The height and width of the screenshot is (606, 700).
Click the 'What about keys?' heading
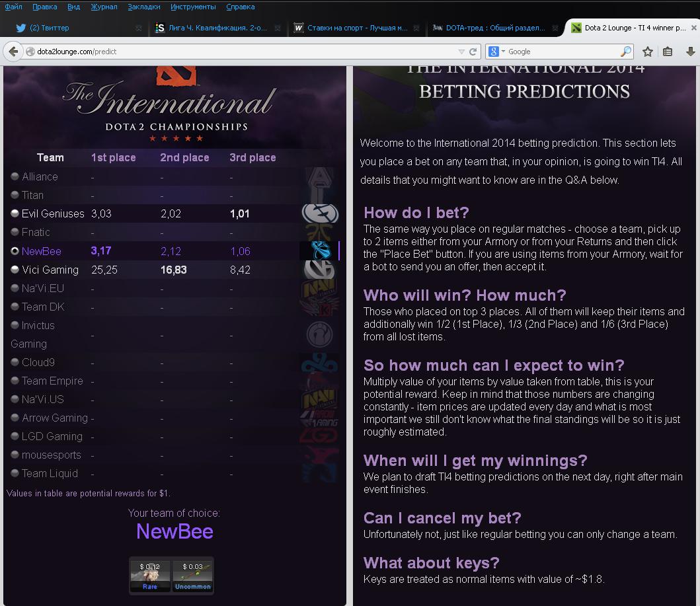coord(431,563)
